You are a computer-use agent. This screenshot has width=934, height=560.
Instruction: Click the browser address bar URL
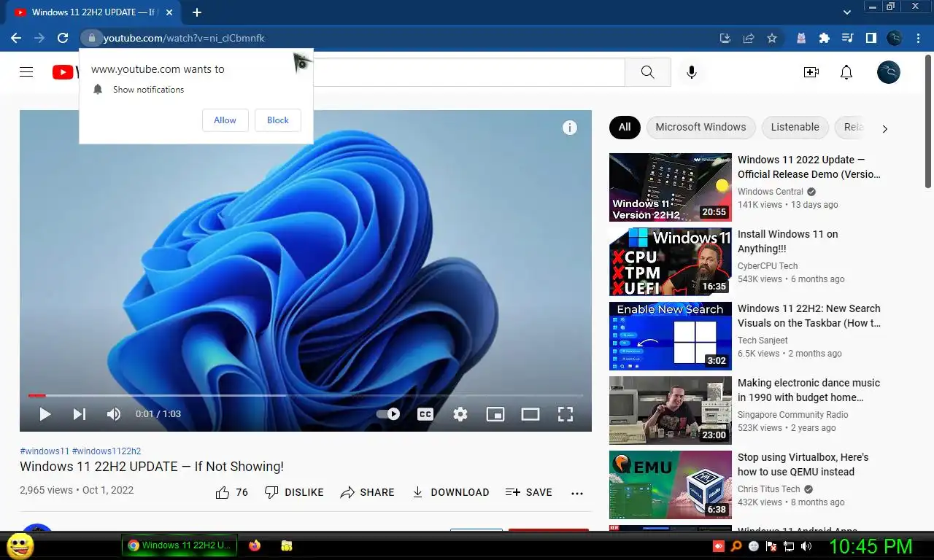click(184, 38)
